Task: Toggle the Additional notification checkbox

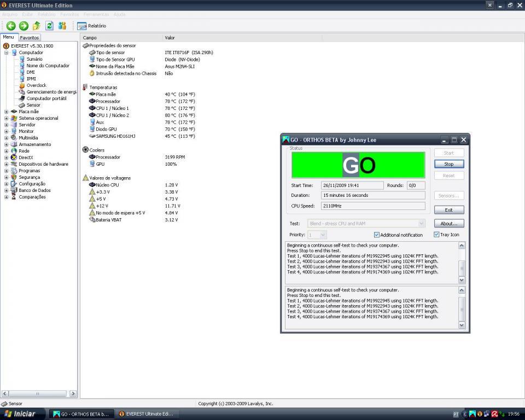Action: [x=376, y=235]
